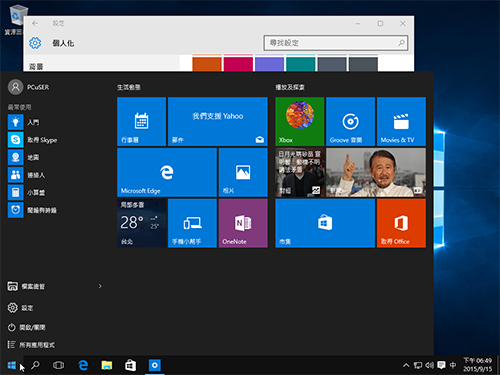Open All apps list

[x=31, y=345]
